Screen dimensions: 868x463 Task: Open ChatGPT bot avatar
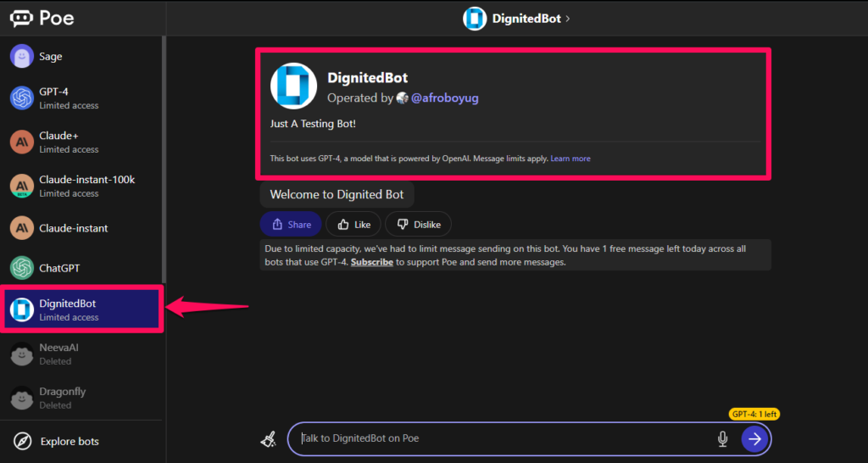[22, 268]
